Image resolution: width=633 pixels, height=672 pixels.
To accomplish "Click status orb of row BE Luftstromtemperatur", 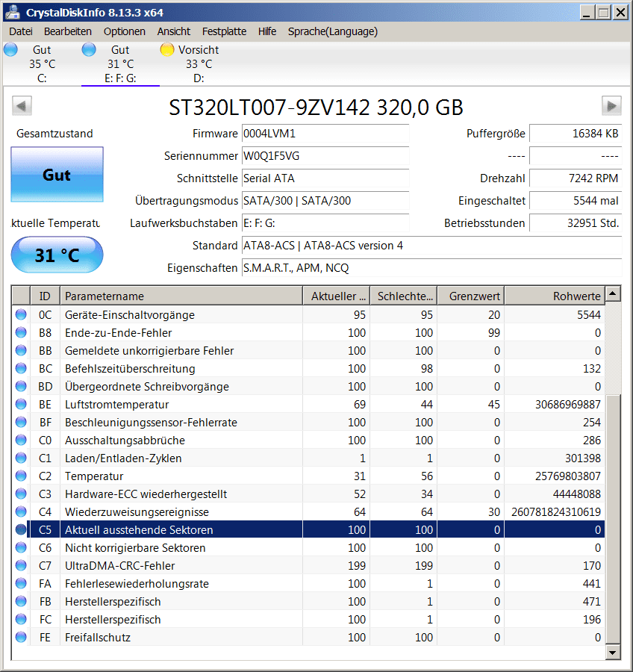I will [x=21, y=404].
